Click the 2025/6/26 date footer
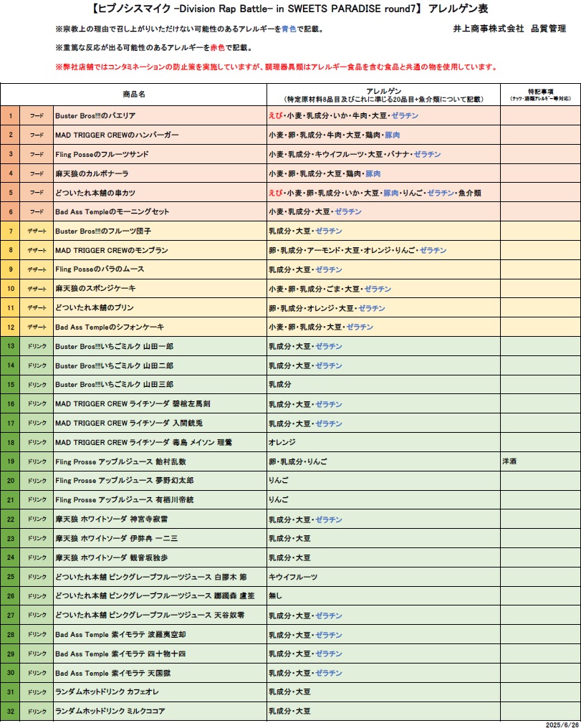Image resolution: width=581 pixels, height=728 pixels. coord(562,724)
